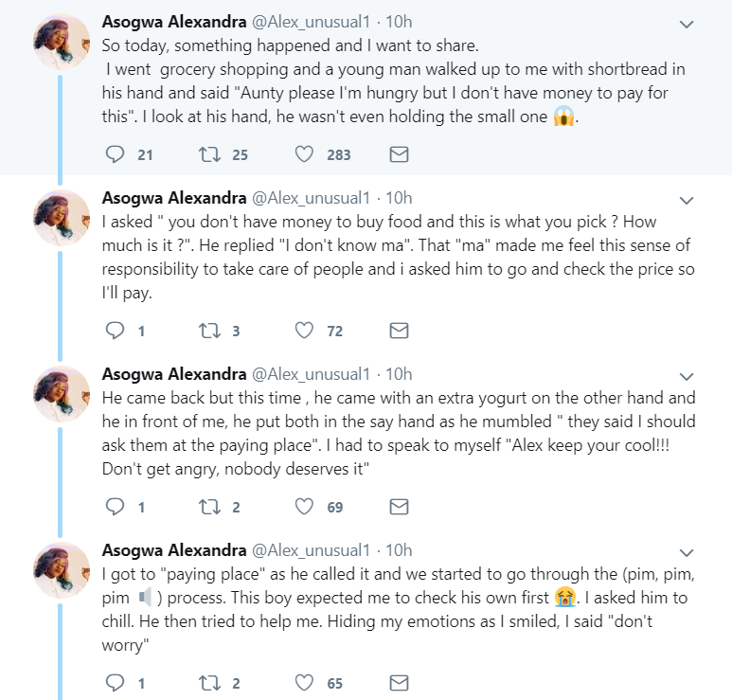Like the first tweet with 283 likes
732x700 pixels.
304,154
